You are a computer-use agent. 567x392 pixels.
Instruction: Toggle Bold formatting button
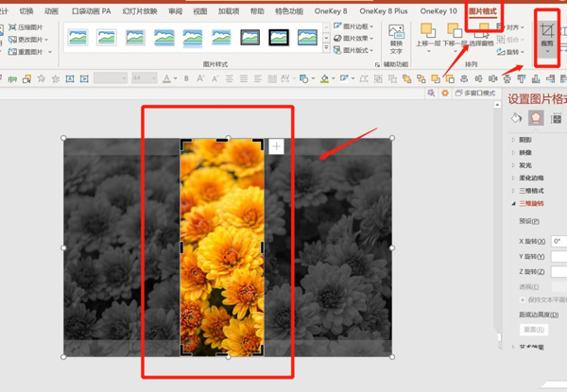coord(186,78)
